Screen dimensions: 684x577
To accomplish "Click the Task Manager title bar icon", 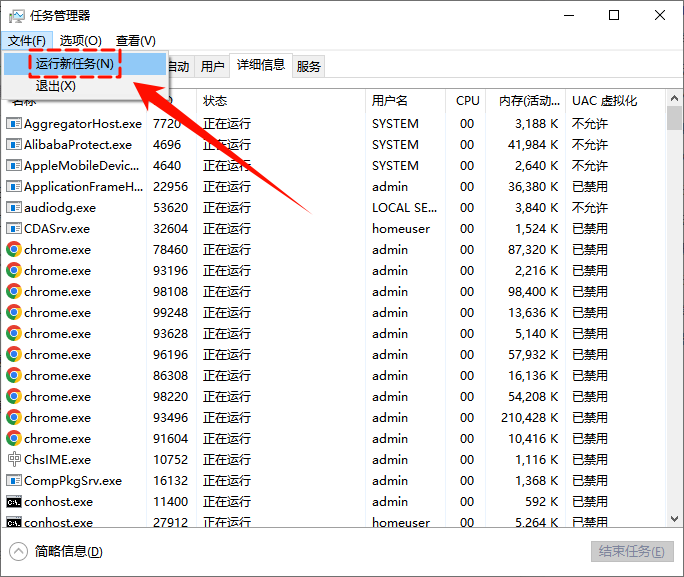I will [x=16, y=16].
